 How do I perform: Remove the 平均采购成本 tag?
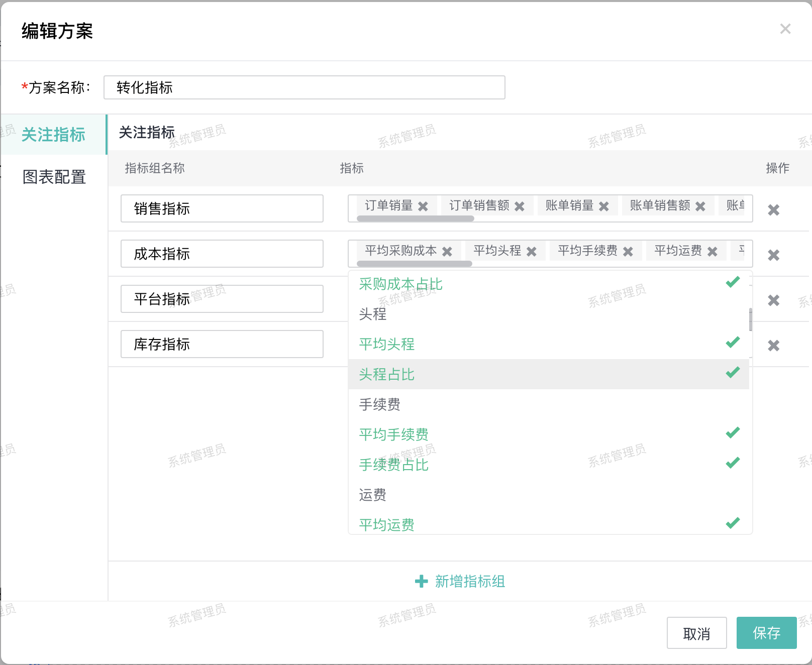click(x=447, y=252)
